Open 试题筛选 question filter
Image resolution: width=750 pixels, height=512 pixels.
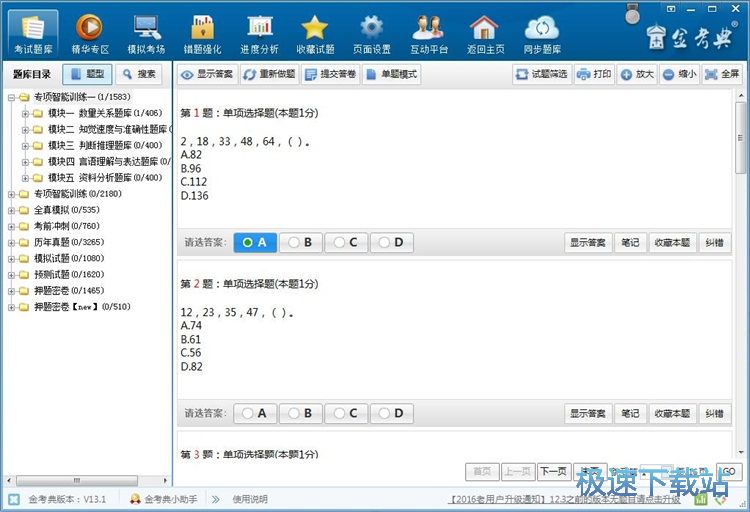click(x=542, y=74)
